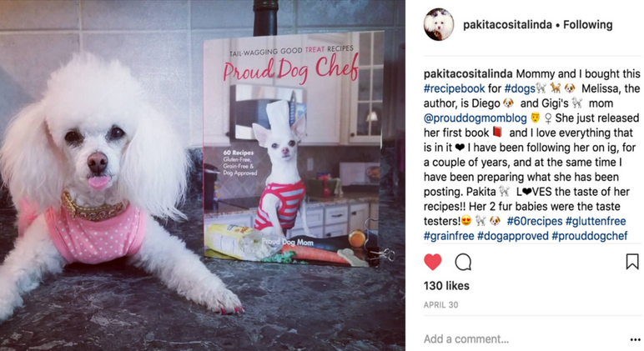Open the comment speech bubble icon

(x=463, y=262)
